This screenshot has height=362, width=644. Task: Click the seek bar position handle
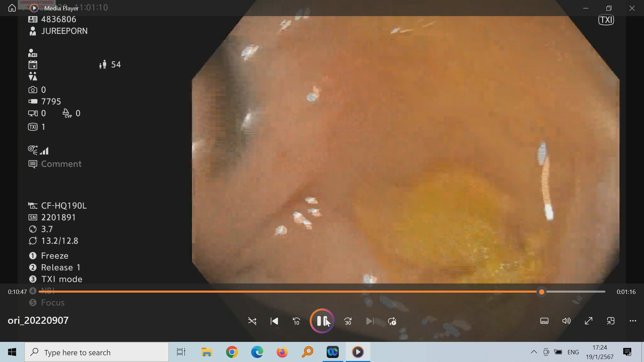542,292
